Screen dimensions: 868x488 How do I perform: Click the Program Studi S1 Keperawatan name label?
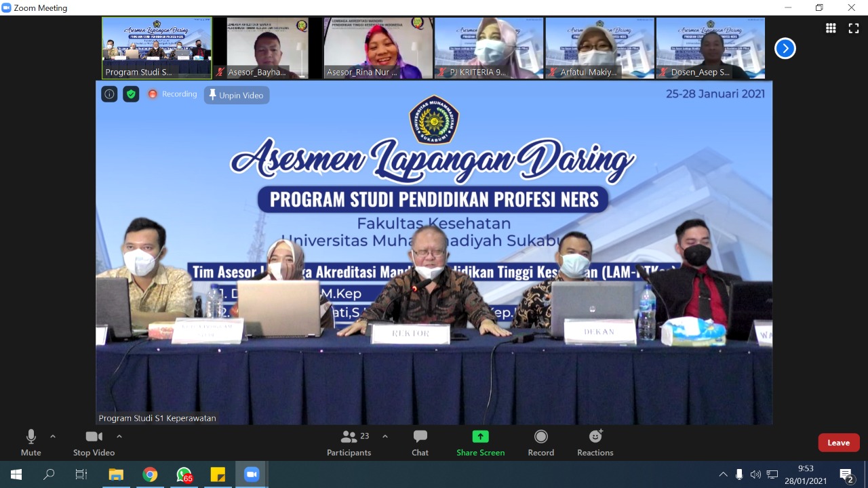(157, 418)
